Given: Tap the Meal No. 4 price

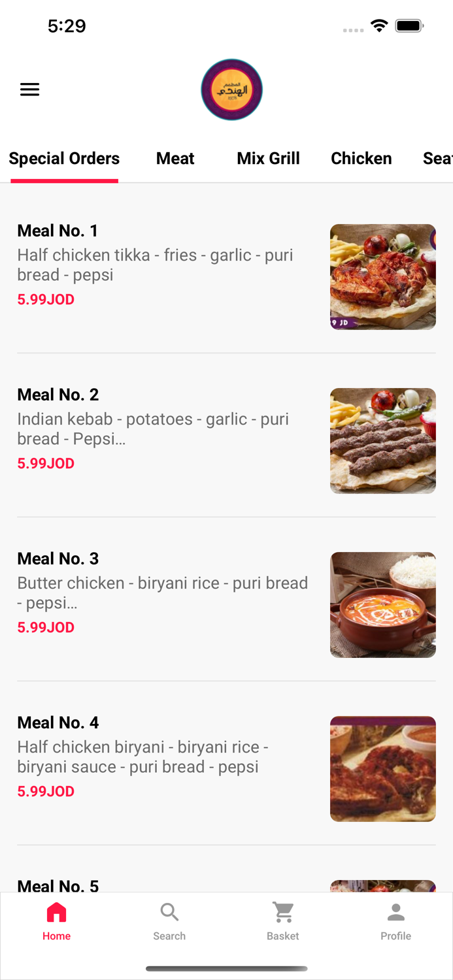Looking at the screenshot, I should pyautogui.click(x=46, y=791).
